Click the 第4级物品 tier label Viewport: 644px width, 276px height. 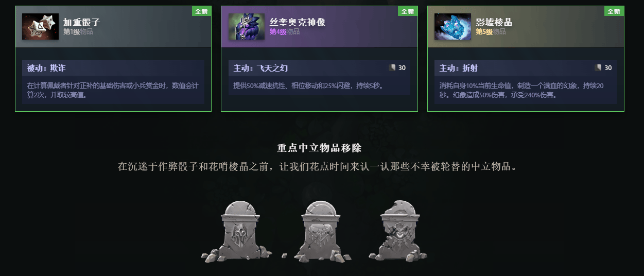(285, 32)
